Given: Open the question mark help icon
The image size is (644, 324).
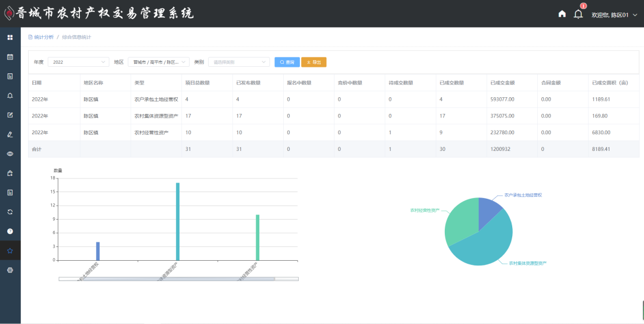Looking at the screenshot, I should (10, 231).
